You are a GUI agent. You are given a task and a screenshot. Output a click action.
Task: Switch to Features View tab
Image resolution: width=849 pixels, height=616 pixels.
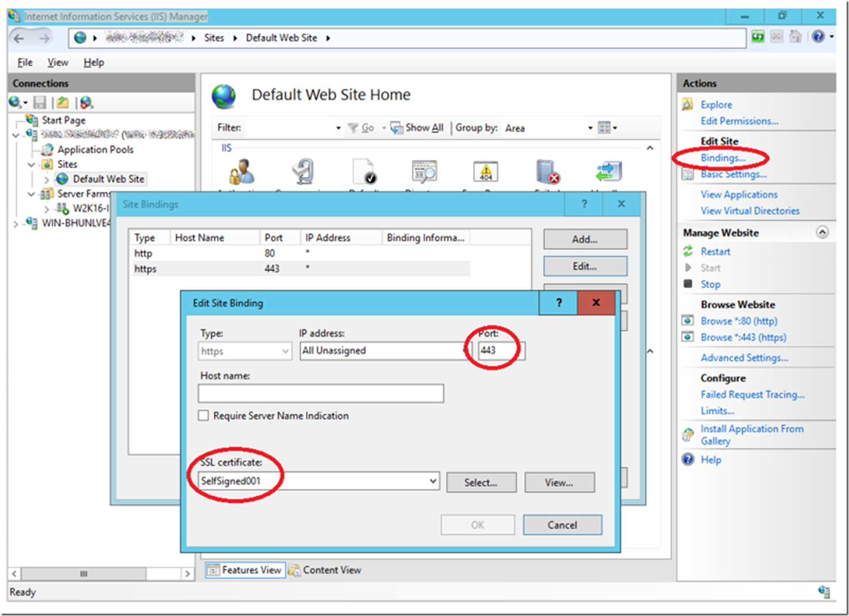point(245,570)
